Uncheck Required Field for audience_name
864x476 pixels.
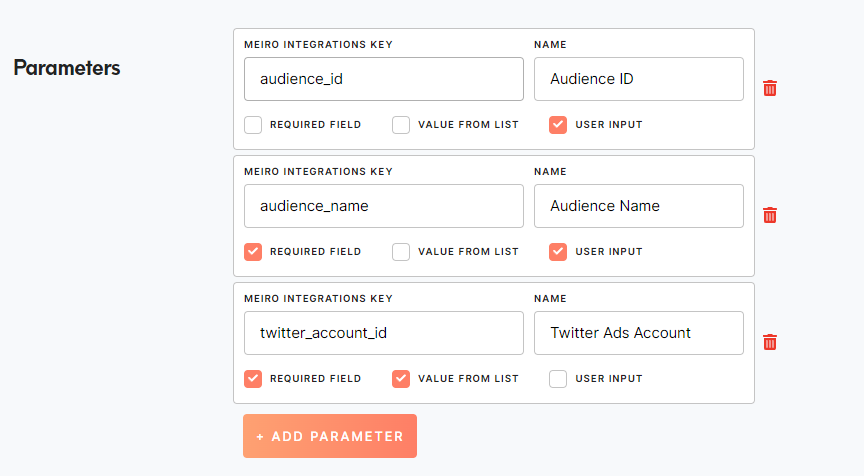pos(253,252)
